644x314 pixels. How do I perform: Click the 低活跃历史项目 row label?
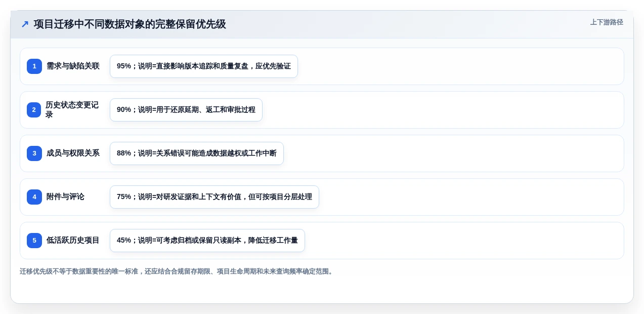click(x=73, y=241)
